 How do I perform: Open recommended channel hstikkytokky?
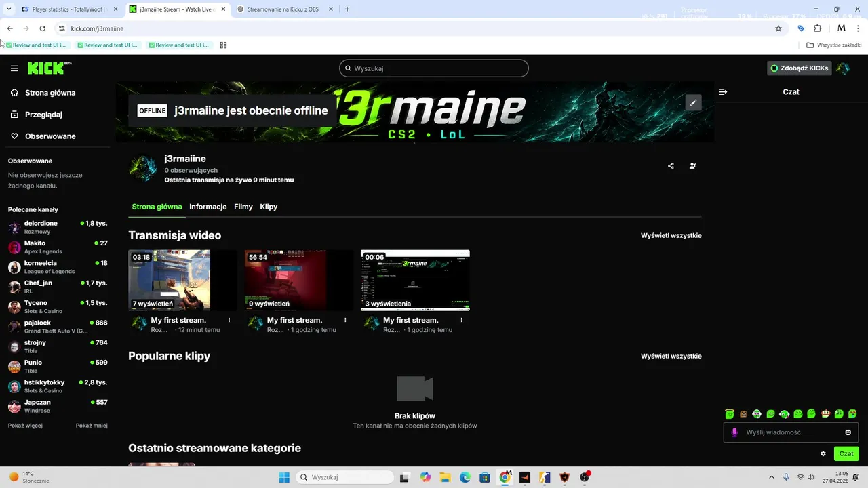[x=58, y=386]
